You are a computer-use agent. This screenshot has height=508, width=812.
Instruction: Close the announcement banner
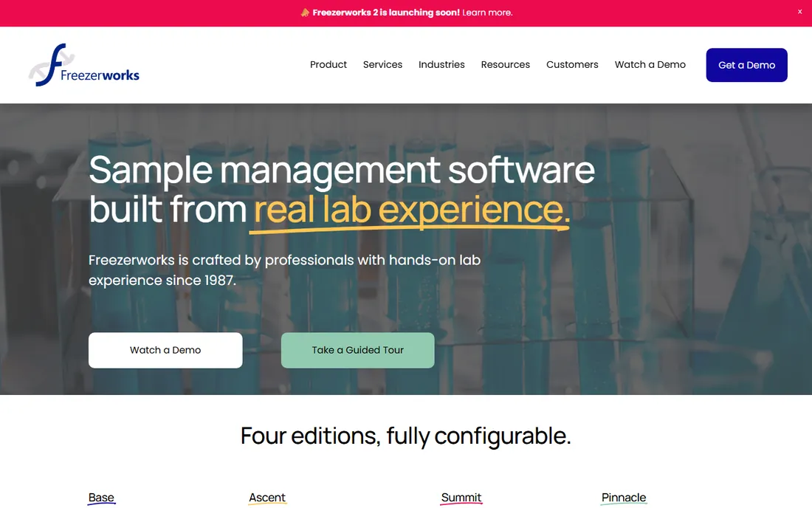pos(799,11)
